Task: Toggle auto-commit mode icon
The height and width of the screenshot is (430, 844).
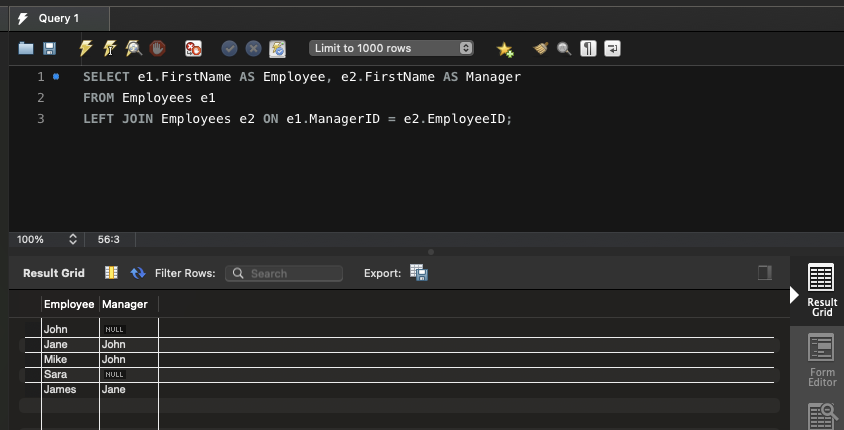Action: (277, 48)
